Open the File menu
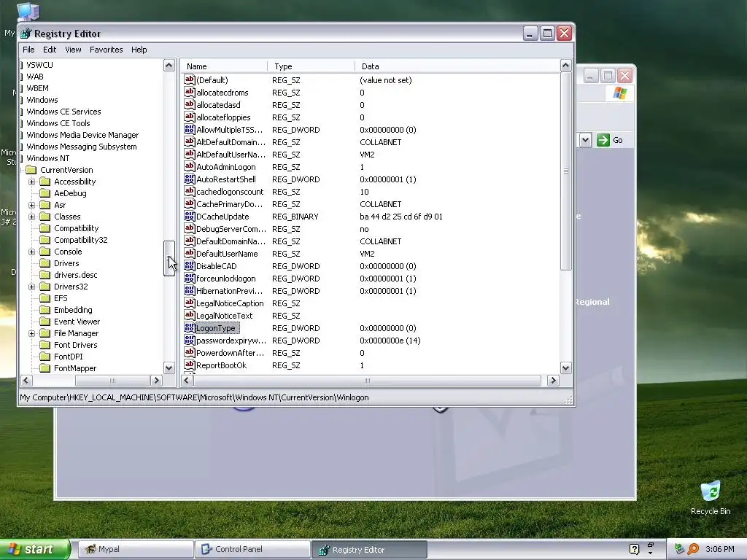Image resolution: width=747 pixels, height=560 pixels. [28, 50]
